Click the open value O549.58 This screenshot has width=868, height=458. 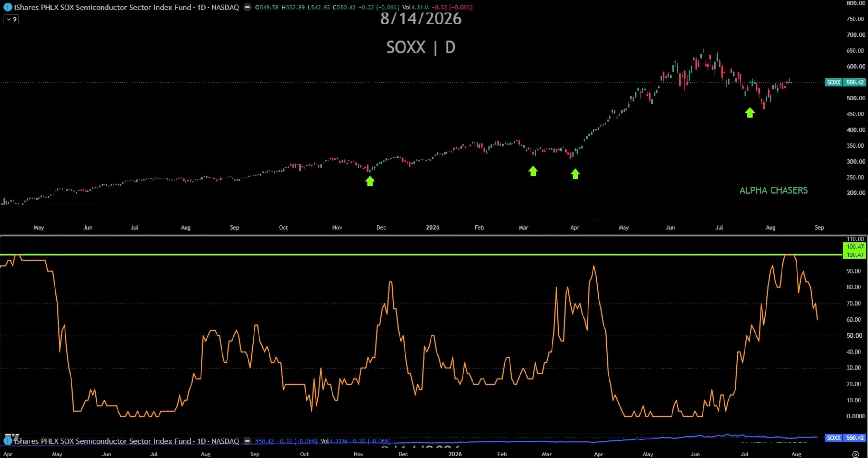pyautogui.click(x=267, y=7)
